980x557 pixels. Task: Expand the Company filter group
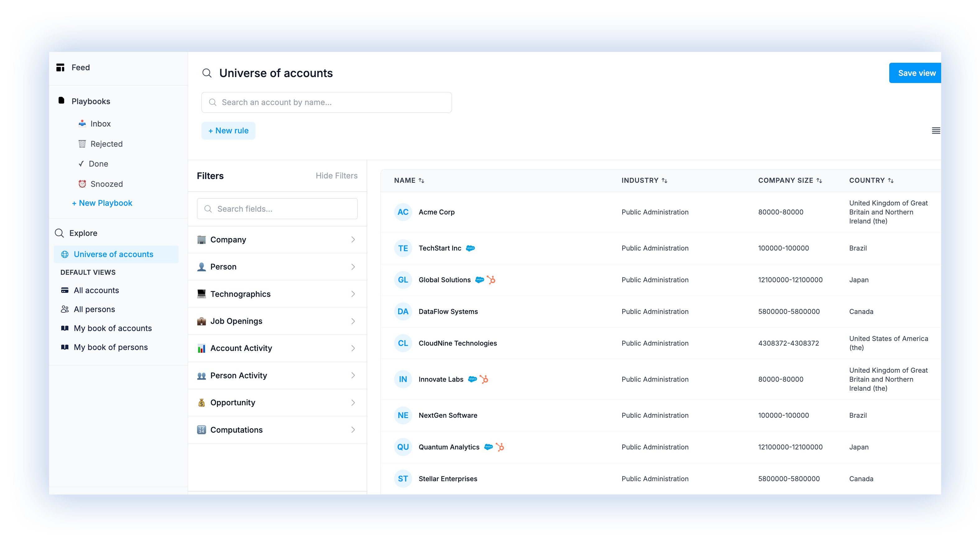click(277, 240)
